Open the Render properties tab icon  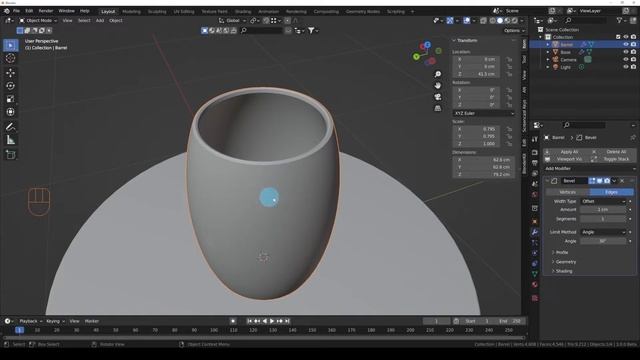(535, 152)
